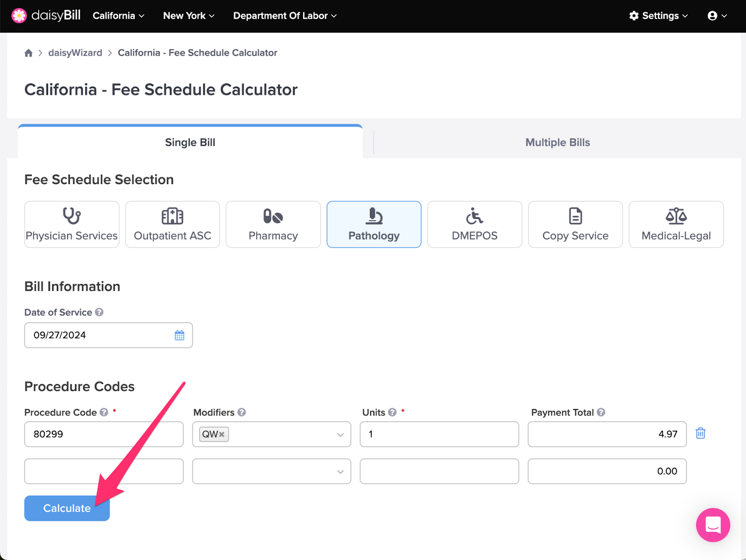Show help for Date of Service

[99, 312]
